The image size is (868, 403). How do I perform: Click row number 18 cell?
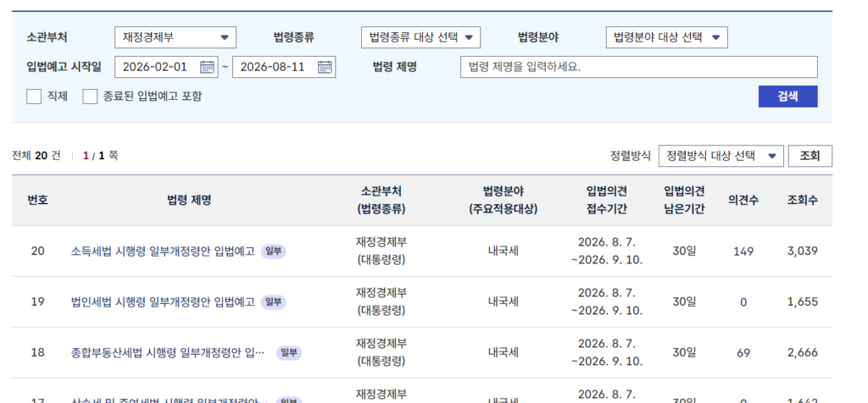[37, 353]
